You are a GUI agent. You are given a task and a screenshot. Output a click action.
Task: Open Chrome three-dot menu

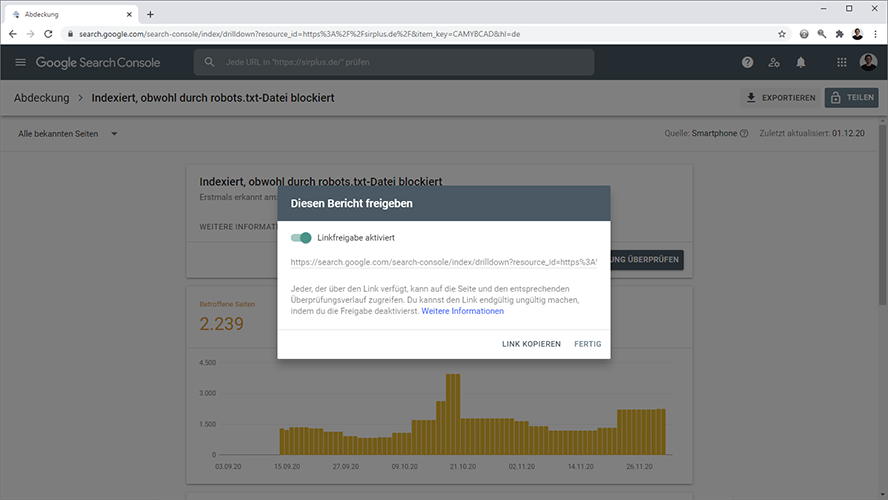[876, 34]
